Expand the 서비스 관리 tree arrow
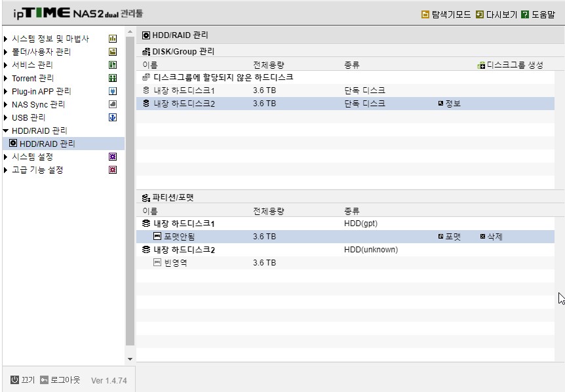Viewport: 565px width, 392px height. coord(5,65)
